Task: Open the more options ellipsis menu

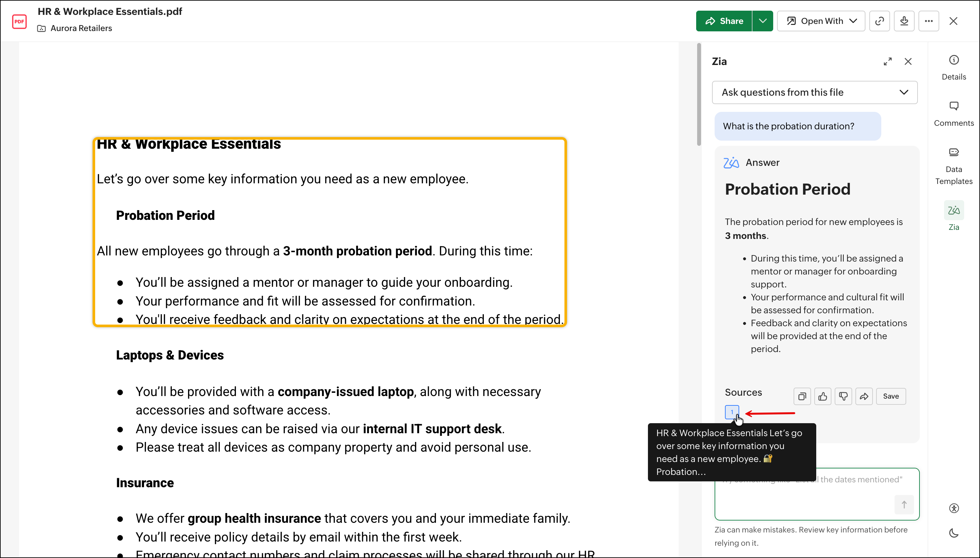Action: tap(929, 21)
